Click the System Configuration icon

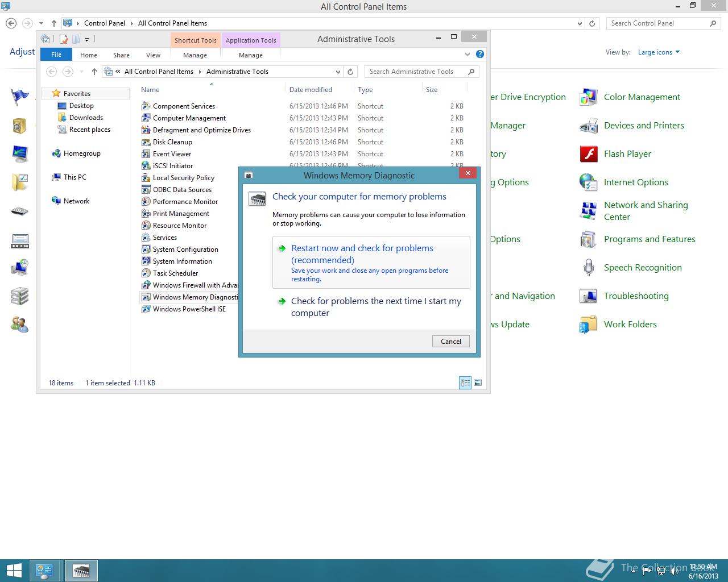click(146, 250)
